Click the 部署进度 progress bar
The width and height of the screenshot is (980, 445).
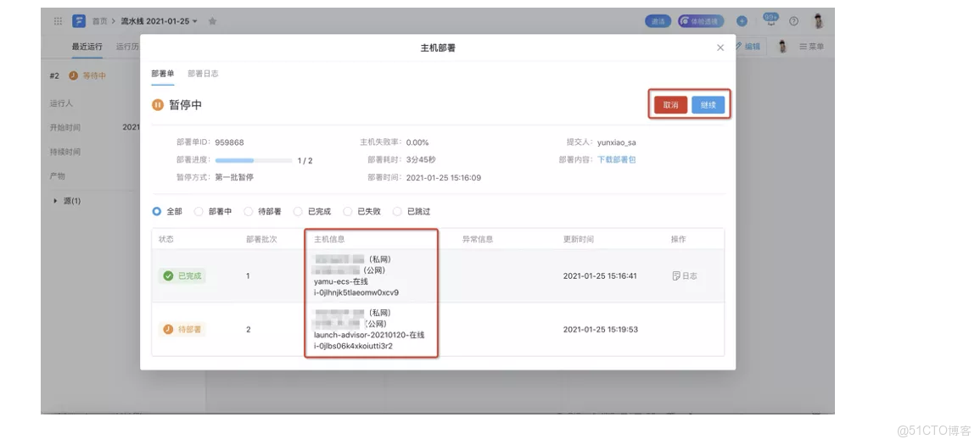coord(254,160)
